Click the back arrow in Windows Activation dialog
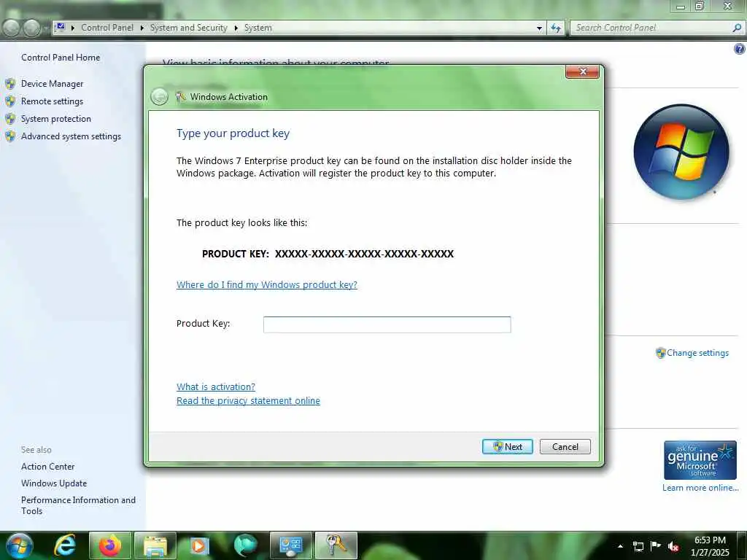 click(159, 97)
